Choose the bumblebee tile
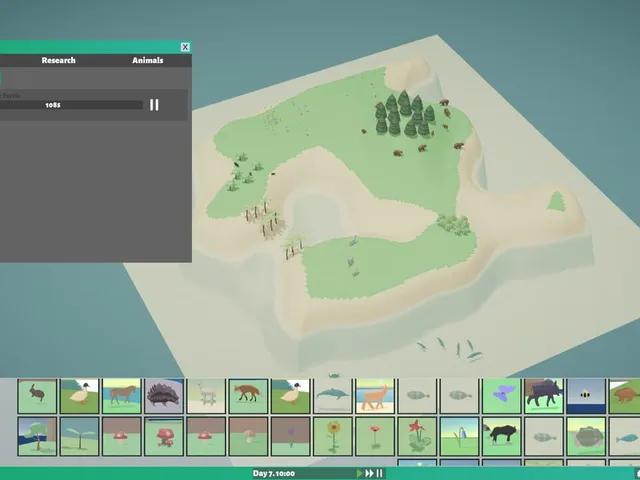This screenshot has width=640, height=480. [x=586, y=396]
